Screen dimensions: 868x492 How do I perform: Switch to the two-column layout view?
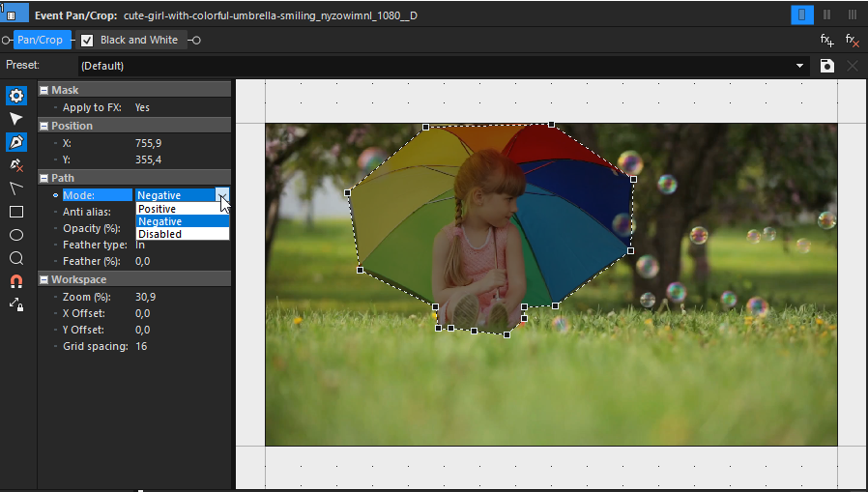827,14
